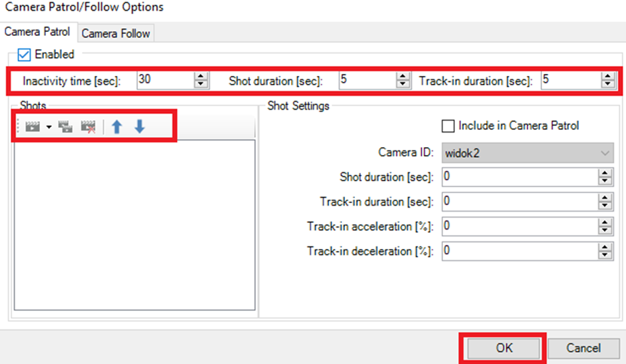Move shot down with blue arrow
Screen dimensions: 626x364
click(x=139, y=127)
